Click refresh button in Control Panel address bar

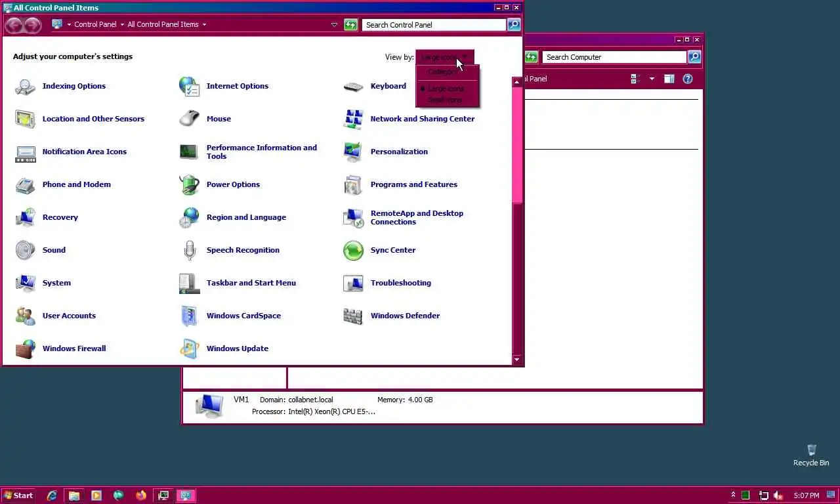(x=350, y=25)
